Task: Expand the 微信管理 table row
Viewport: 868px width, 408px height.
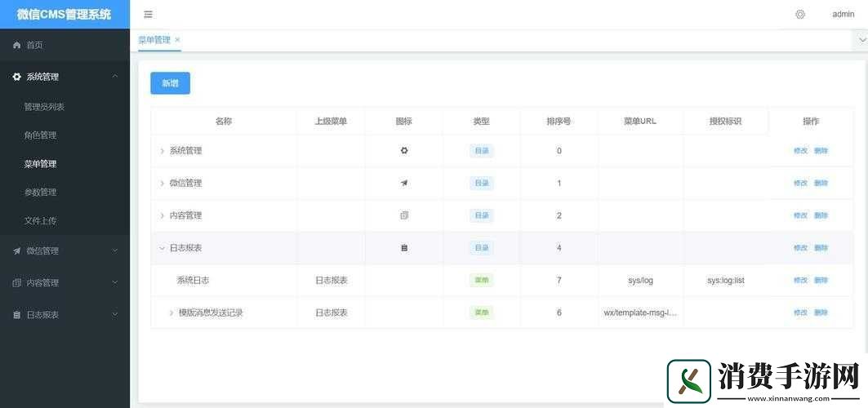Action: pyautogui.click(x=162, y=184)
